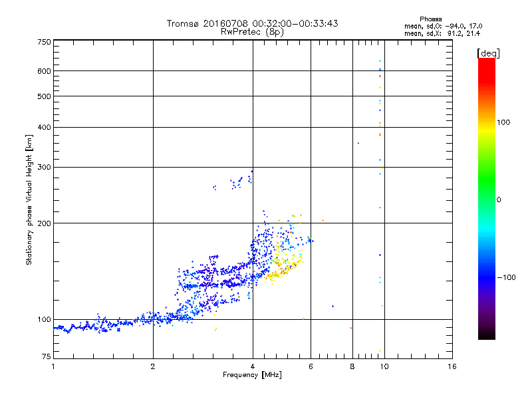
Task: Select the 'mean, sd,X: 91.2, 21.4' line
Action: pos(442,34)
